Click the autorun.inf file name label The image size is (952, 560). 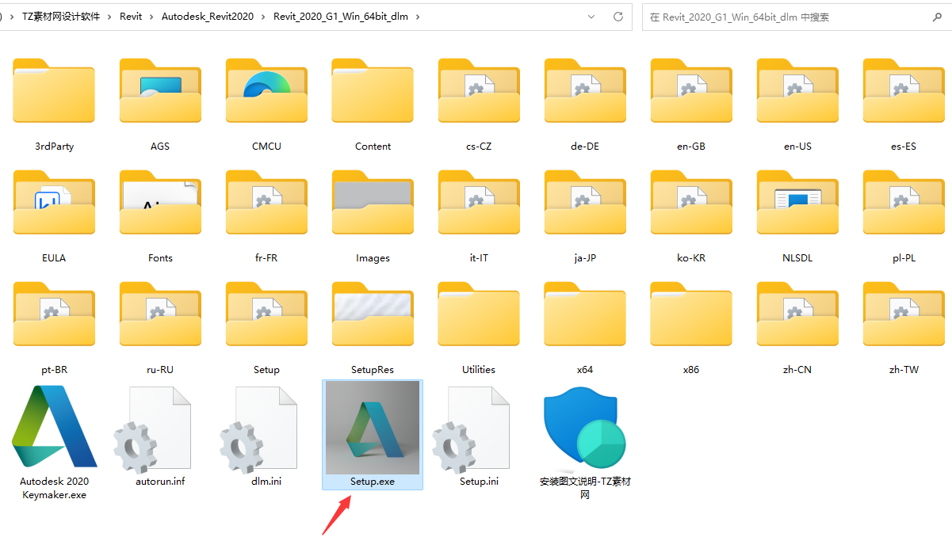tap(160, 482)
